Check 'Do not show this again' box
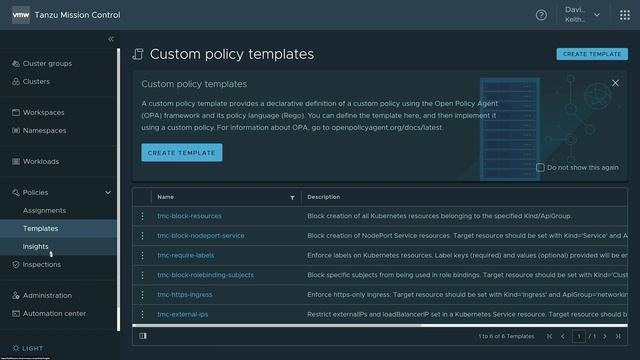 click(x=540, y=167)
